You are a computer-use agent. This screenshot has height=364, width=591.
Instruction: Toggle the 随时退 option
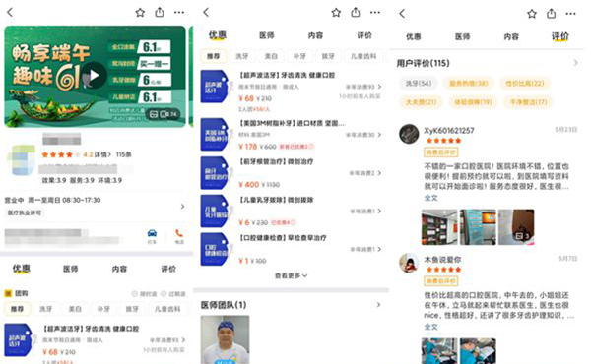[144, 294]
